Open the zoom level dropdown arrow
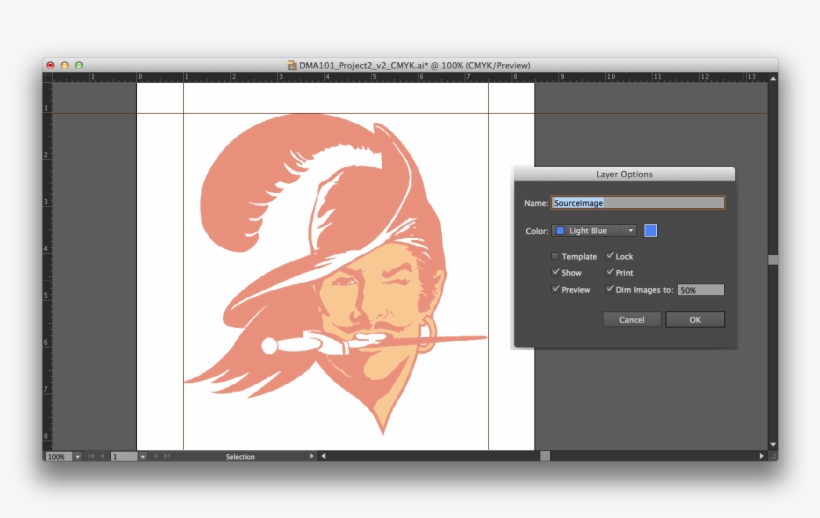The width and height of the screenshot is (820, 518). (77, 456)
